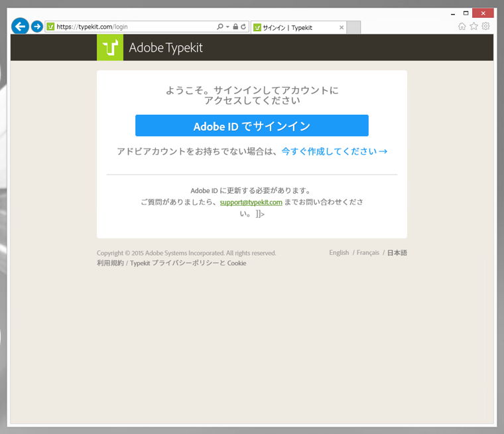The height and width of the screenshot is (434, 504).
Task: Select the サインイン | Typekit tab
Action: click(x=298, y=28)
